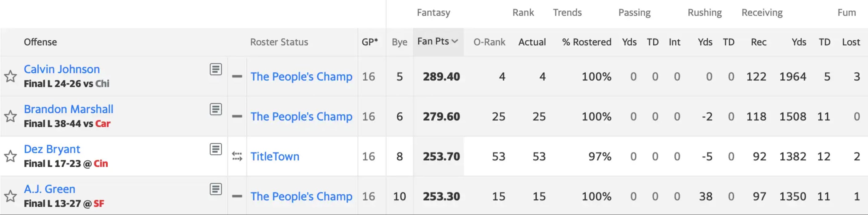Toggle the watch star for Dez Bryant
The width and height of the screenshot is (868, 215).
click(x=10, y=156)
